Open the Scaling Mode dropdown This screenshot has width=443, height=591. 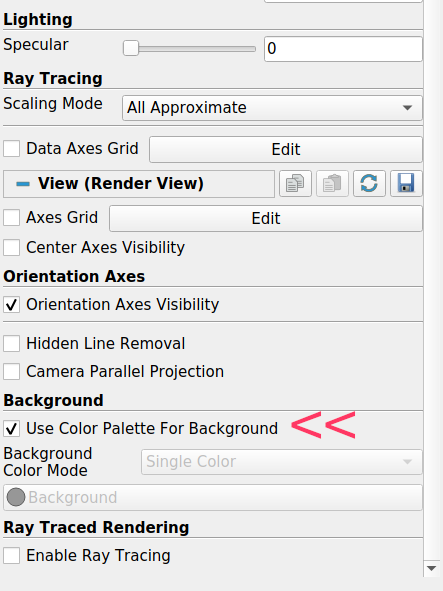point(272,108)
